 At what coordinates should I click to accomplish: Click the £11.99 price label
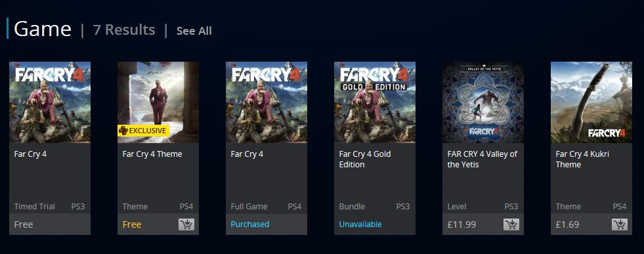462,224
